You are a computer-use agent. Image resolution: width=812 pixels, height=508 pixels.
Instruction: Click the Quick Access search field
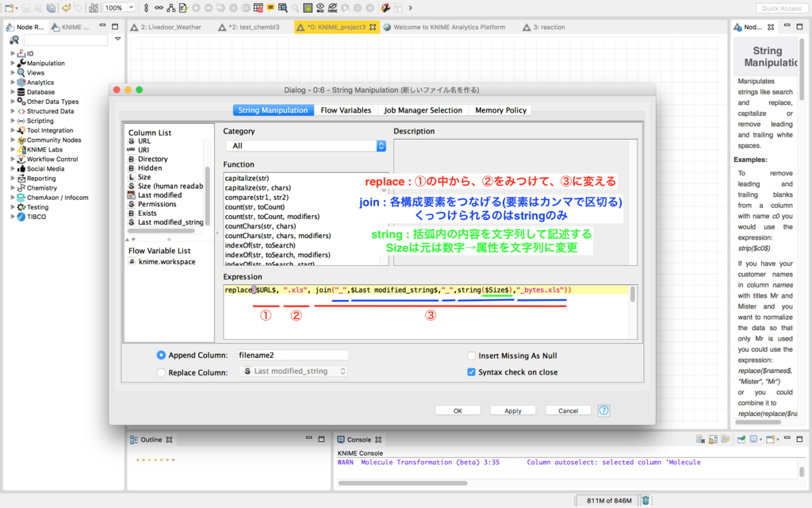click(x=781, y=8)
